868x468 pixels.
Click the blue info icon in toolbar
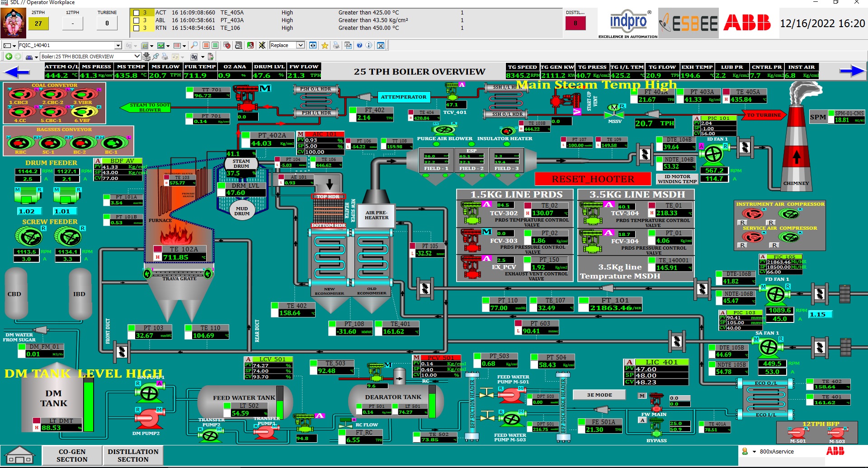pos(369,45)
